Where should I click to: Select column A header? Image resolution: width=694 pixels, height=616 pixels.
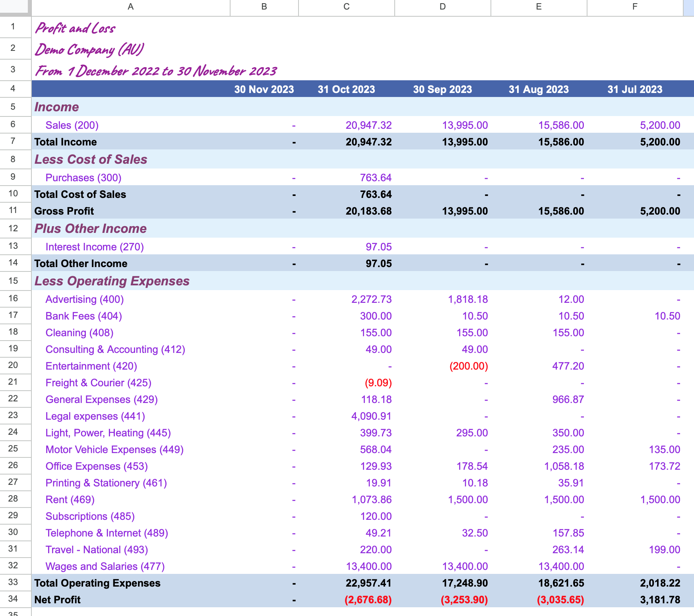point(130,7)
